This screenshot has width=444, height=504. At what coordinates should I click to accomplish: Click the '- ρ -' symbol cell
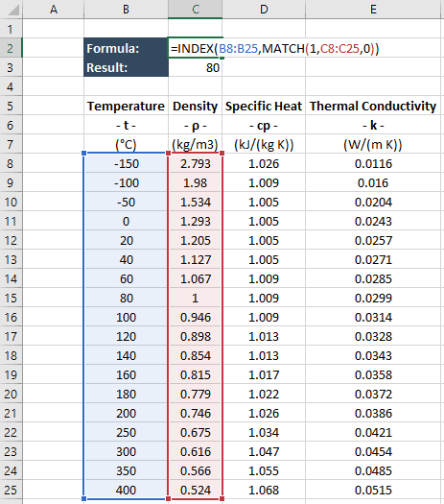(196, 125)
